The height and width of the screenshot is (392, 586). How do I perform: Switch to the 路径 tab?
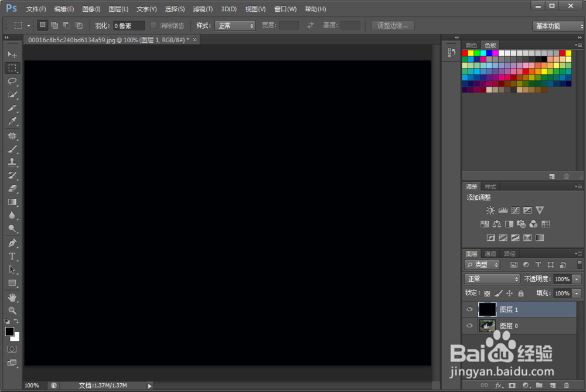click(509, 254)
